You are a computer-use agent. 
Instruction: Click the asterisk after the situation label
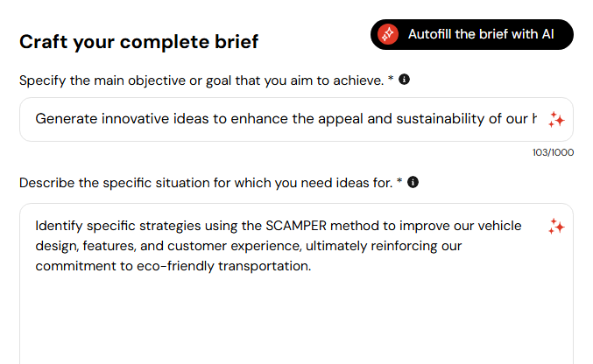[399, 181]
